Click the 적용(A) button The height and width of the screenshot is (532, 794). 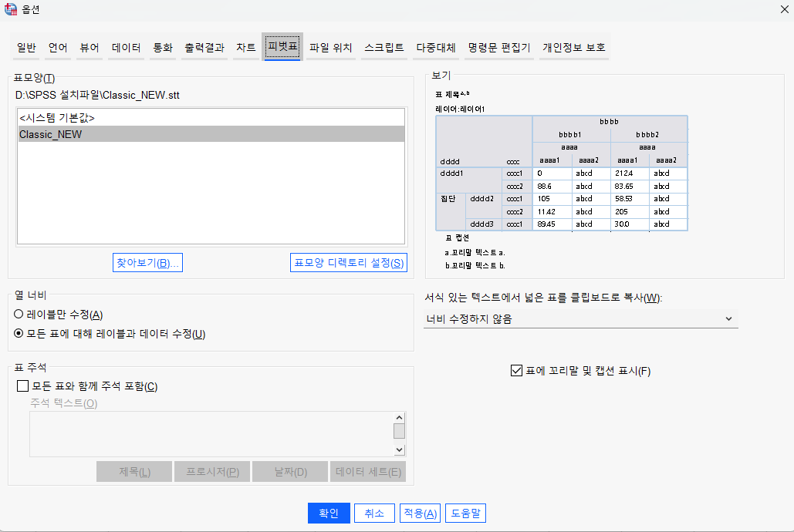coord(420,513)
